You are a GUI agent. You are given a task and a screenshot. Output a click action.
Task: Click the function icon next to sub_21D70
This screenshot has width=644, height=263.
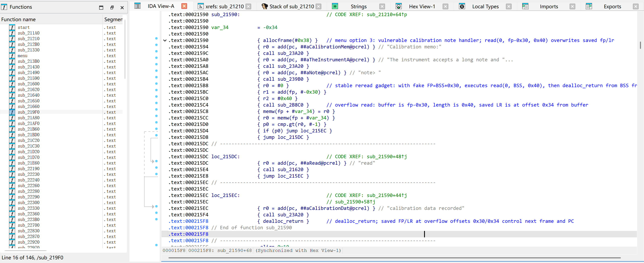[x=12, y=157]
